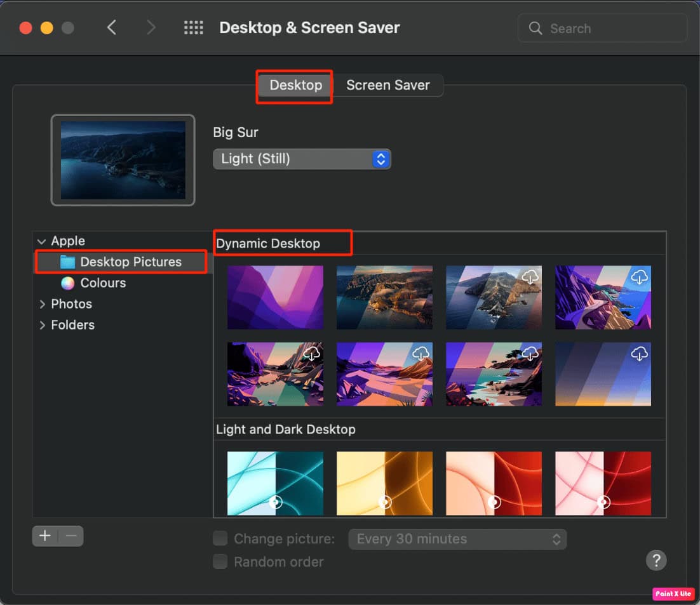Open help with the question mark button
The height and width of the screenshot is (605, 700).
(656, 560)
